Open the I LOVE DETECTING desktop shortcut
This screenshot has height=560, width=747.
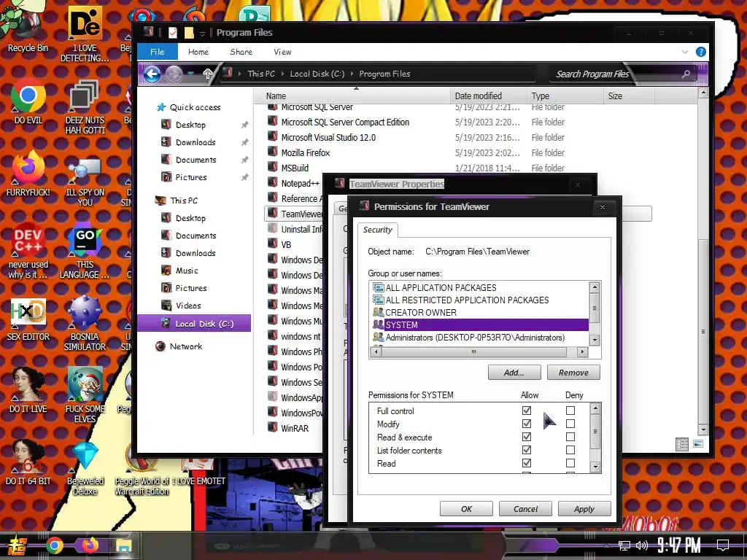(x=85, y=34)
